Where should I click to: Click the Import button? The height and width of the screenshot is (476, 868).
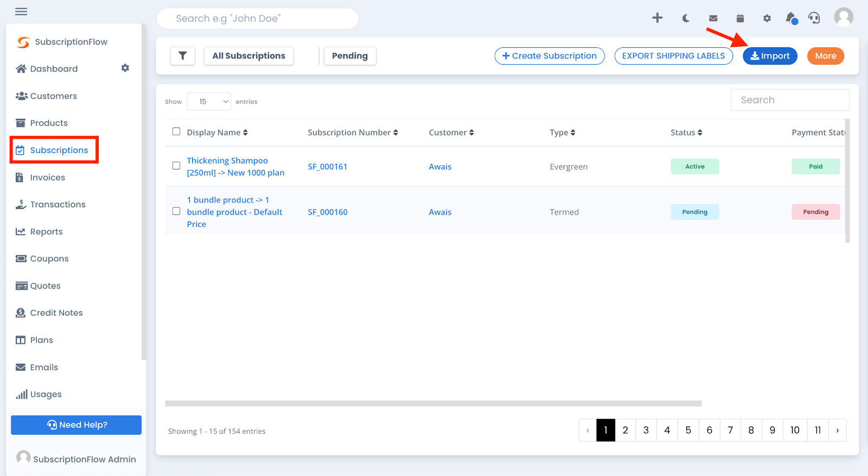coord(770,56)
